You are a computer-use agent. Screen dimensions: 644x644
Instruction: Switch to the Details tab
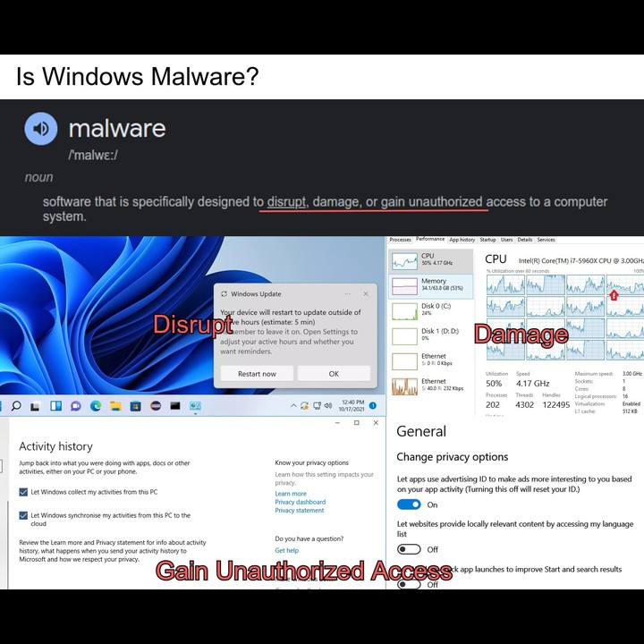coord(525,240)
